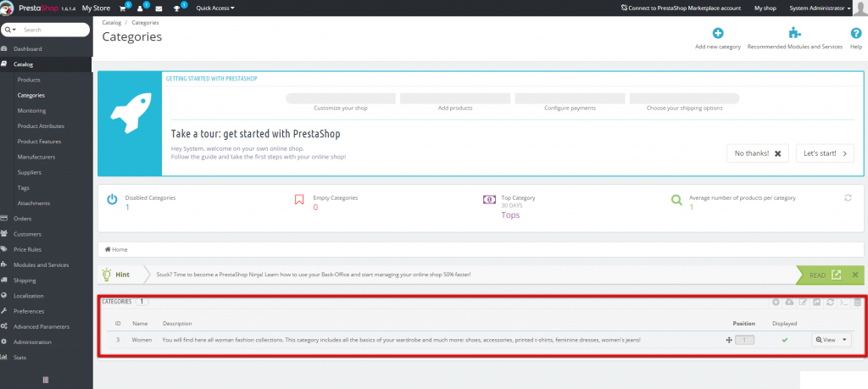Open the trophy merchant expertise icon
This screenshot has width=868, height=389.
[177, 8]
